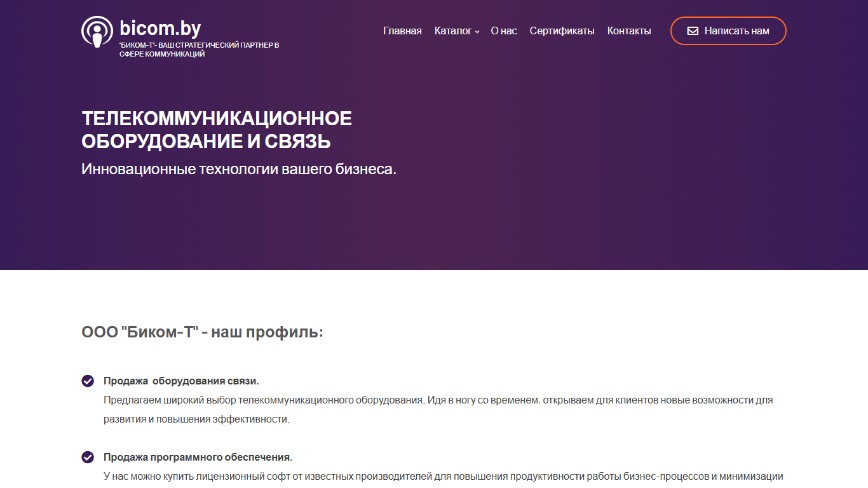The width and height of the screenshot is (868, 488).
Task: Click the bicom.by site title link
Action: click(160, 28)
